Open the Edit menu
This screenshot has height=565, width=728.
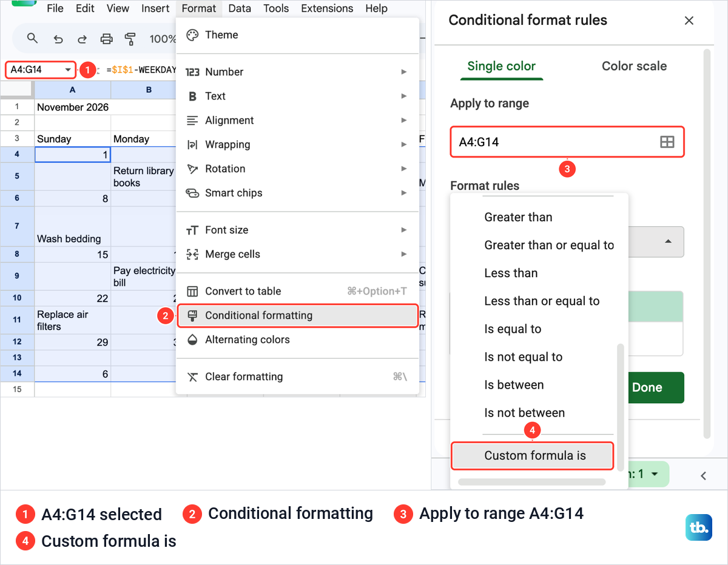(x=85, y=8)
